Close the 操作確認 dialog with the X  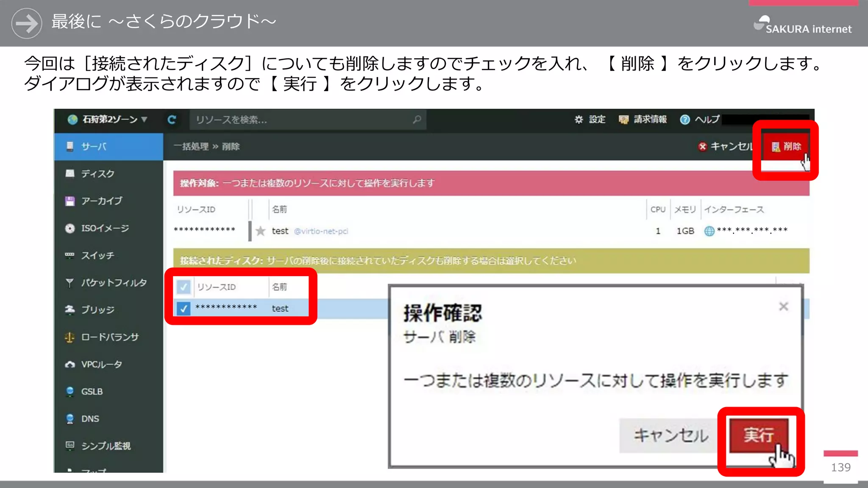[784, 306]
